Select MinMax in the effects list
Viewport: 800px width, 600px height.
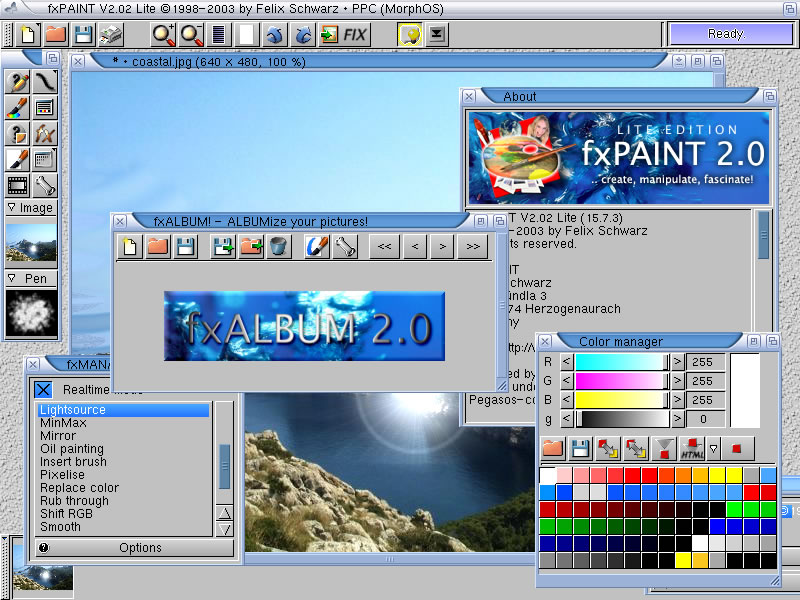(x=123, y=423)
